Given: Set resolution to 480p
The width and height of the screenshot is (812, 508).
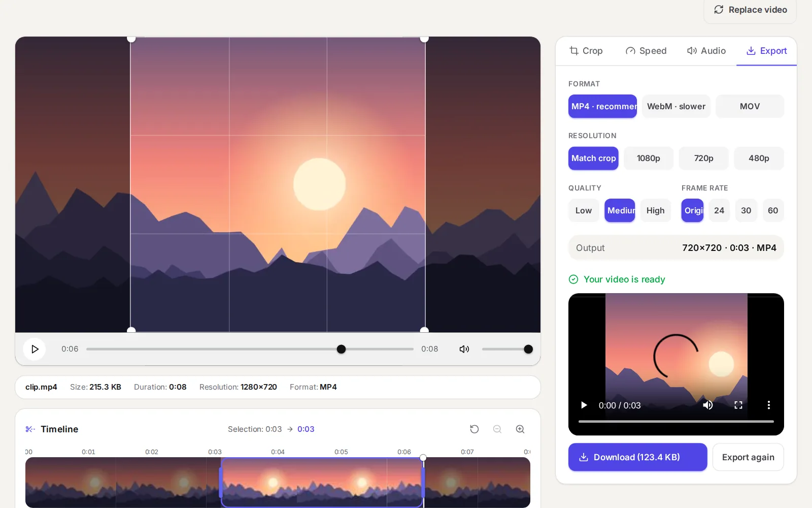Looking at the screenshot, I should 759,158.
